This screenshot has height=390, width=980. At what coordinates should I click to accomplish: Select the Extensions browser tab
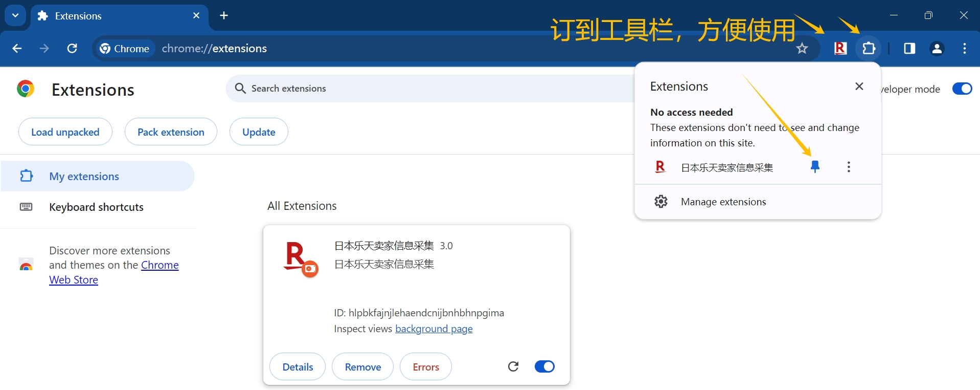click(x=120, y=16)
